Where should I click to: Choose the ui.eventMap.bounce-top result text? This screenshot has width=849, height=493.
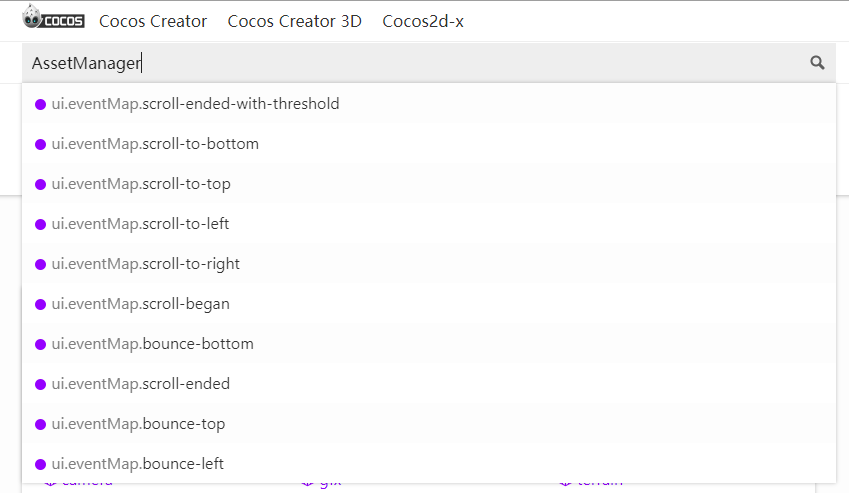pos(139,424)
